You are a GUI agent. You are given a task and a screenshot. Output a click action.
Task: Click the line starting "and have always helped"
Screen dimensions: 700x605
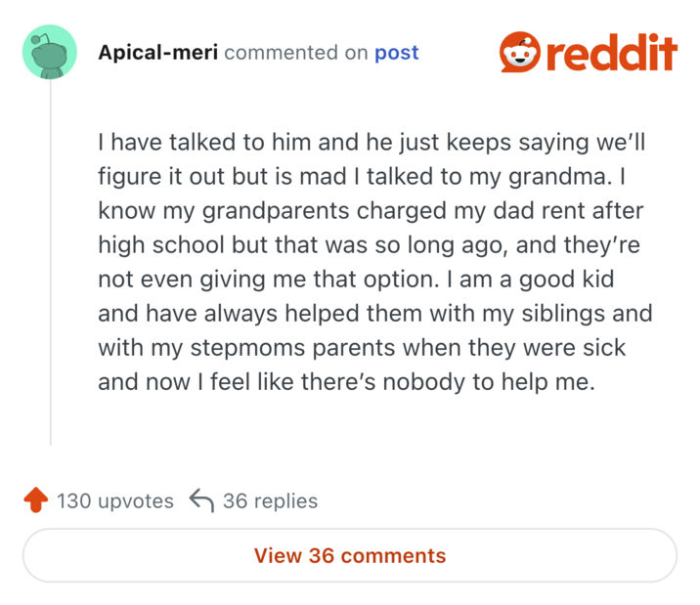point(374,314)
